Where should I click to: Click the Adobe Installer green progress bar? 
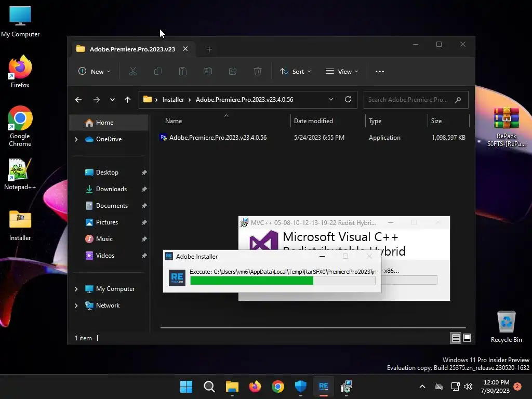tap(283, 281)
